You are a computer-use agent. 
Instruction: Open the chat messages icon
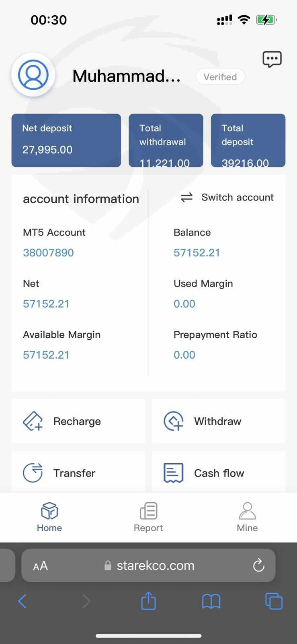[272, 59]
